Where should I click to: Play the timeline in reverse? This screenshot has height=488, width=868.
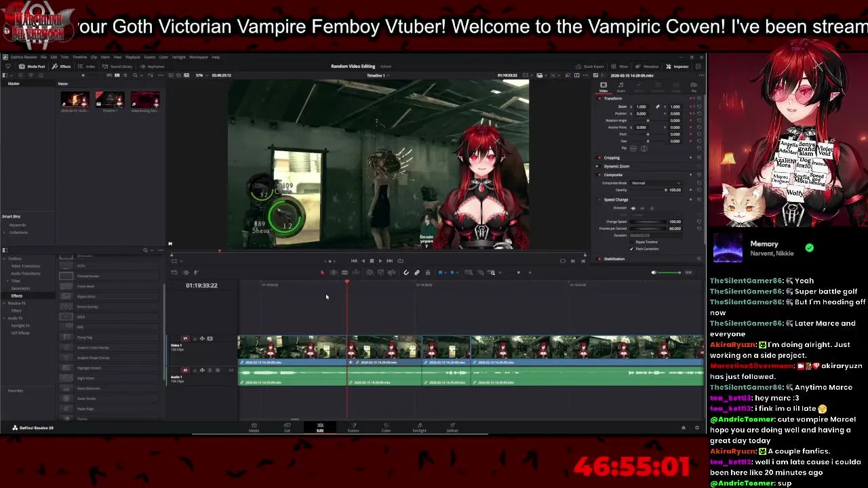tap(363, 260)
